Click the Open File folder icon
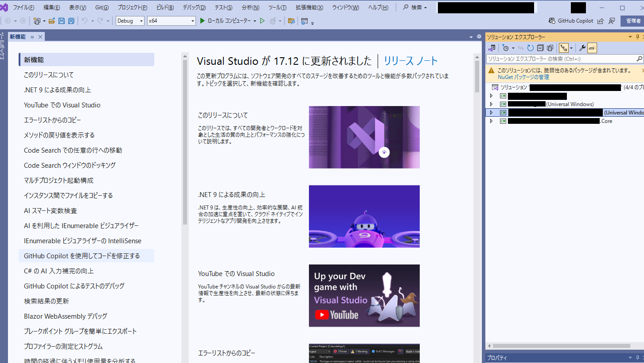Screen dimensions: 644x363 pyautogui.click(x=52, y=21)
